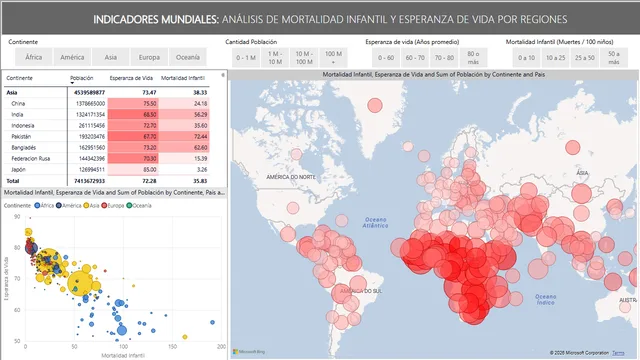Select the Asia continent slicer button
Screen dimensions: 640x360
click(111, 57)
